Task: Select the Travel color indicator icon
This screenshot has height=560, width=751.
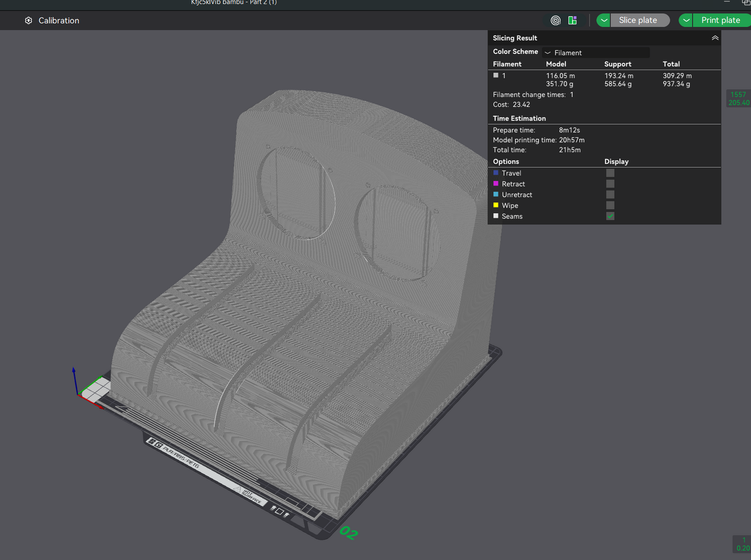Action: click(495, 172)
